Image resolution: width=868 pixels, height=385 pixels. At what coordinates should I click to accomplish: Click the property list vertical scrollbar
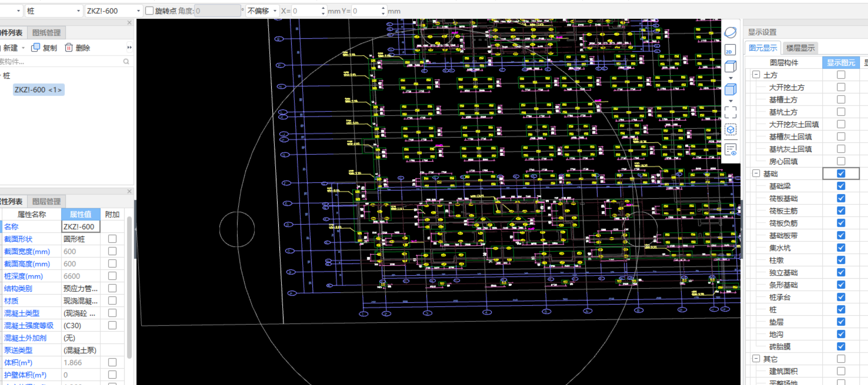coord(129,288)
